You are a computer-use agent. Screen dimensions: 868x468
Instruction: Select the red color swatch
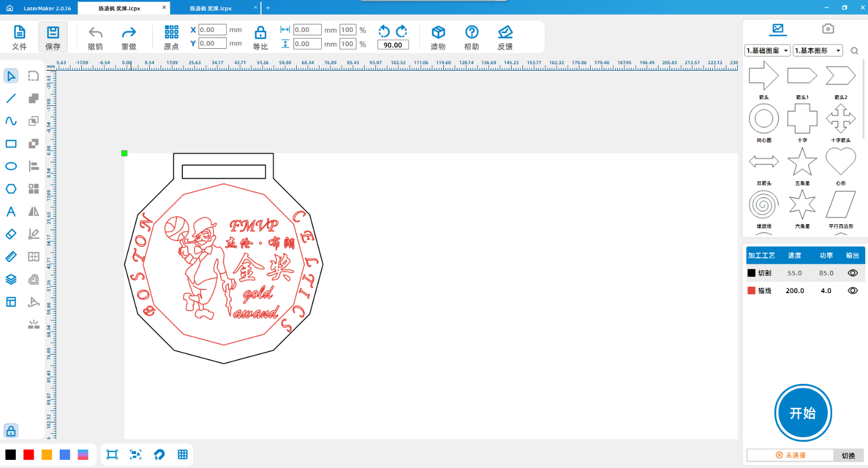[x=29, y=455]
